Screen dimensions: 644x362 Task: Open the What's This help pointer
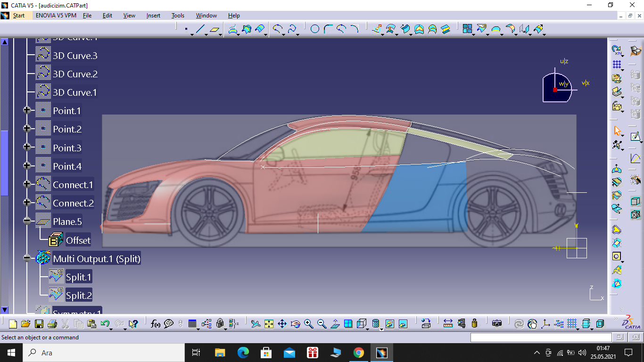coord(132,324)
